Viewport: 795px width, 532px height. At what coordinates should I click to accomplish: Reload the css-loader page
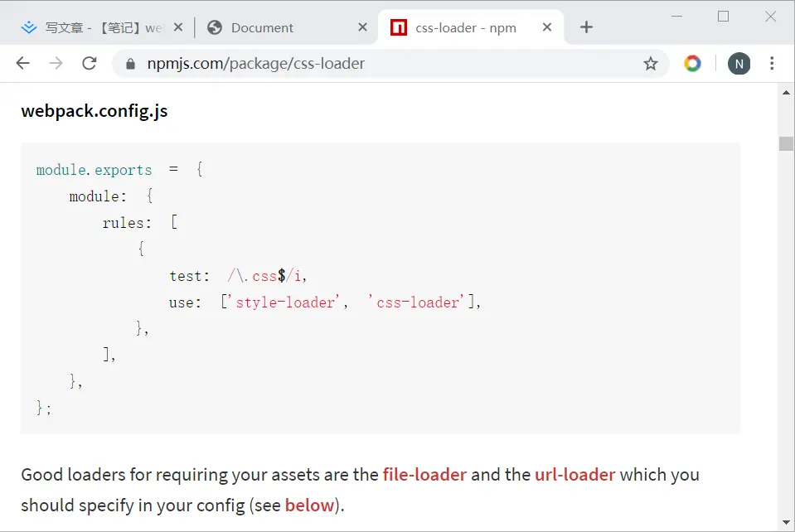tap(90, 63)
